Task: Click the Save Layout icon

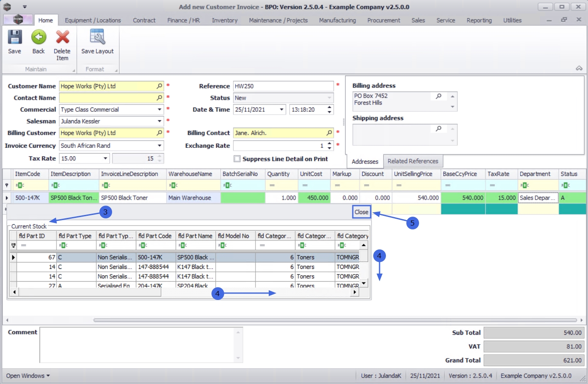Action: tap(97, 37)
